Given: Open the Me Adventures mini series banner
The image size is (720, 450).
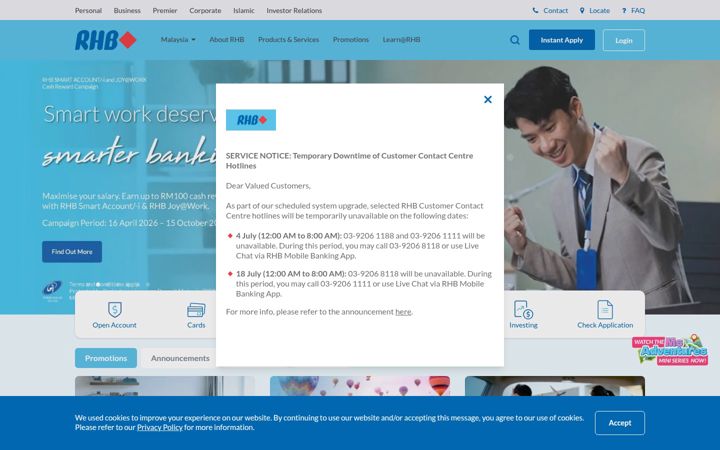Looking at the screenshot, I should coord(670,350).
